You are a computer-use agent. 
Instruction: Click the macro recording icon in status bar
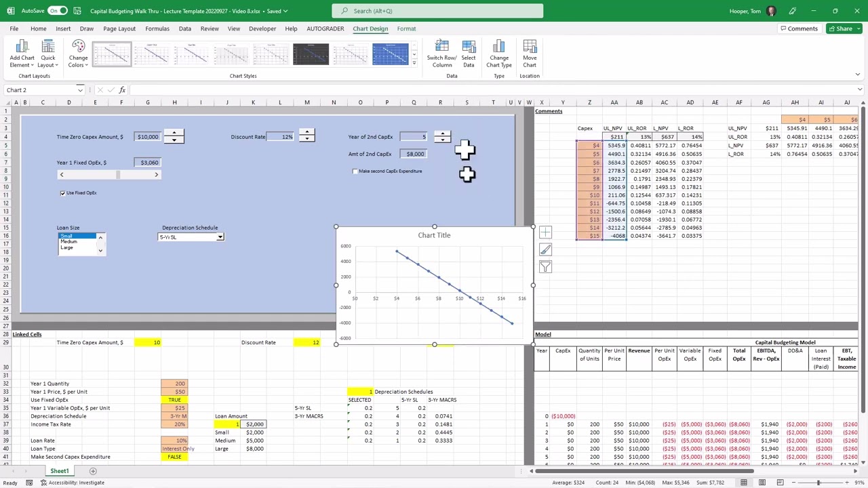[29, 483]
